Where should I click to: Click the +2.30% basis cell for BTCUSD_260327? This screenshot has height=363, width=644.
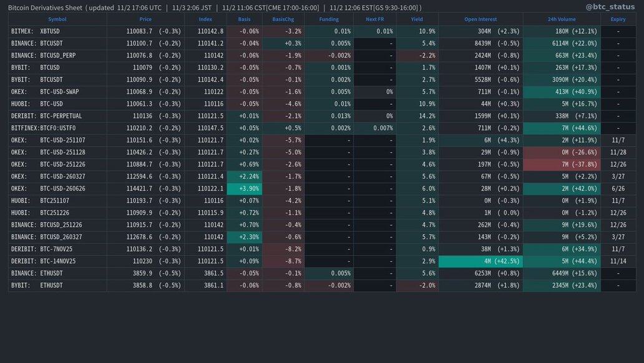(245, 237)
